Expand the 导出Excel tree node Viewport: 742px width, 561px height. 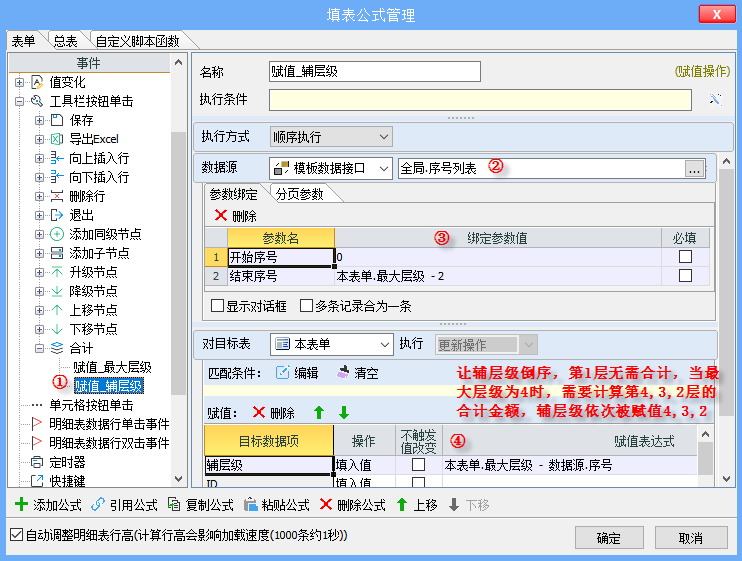[39, 139]
